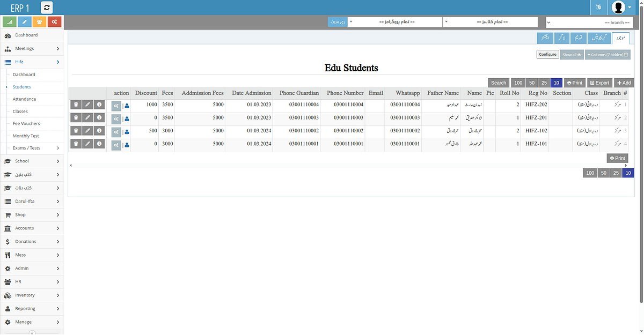Click the refresh icon beside ERP 1
The image size is (644, 335).
[47, 8]
